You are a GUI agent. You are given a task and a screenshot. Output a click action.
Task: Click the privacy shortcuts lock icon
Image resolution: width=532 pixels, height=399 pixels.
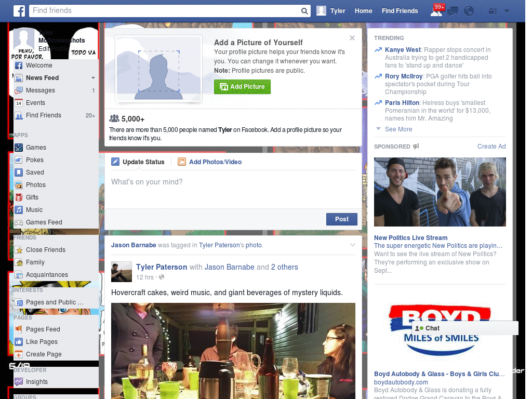click(x=491, y=10)
